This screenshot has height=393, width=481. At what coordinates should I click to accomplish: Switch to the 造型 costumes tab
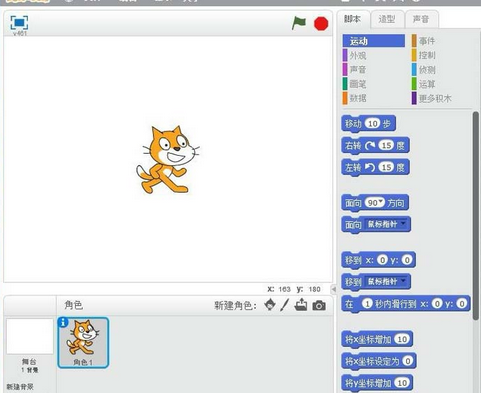tap(387, 19)
